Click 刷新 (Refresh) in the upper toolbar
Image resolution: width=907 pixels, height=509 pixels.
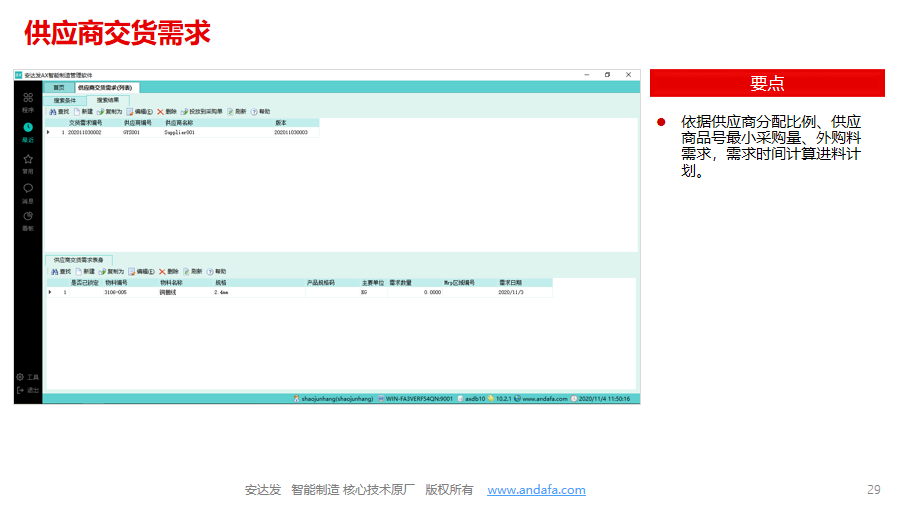(236, 111)
